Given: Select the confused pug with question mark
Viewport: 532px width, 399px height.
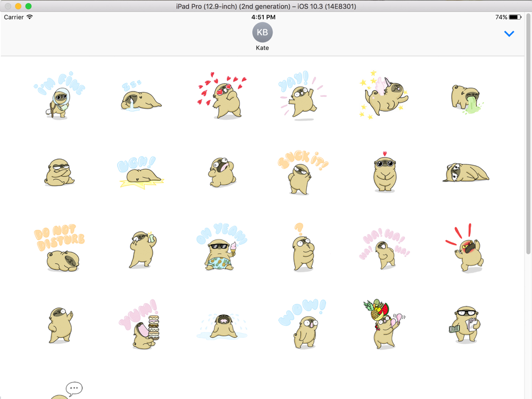Looking at the screenshot, I should (x=303, y=247).
